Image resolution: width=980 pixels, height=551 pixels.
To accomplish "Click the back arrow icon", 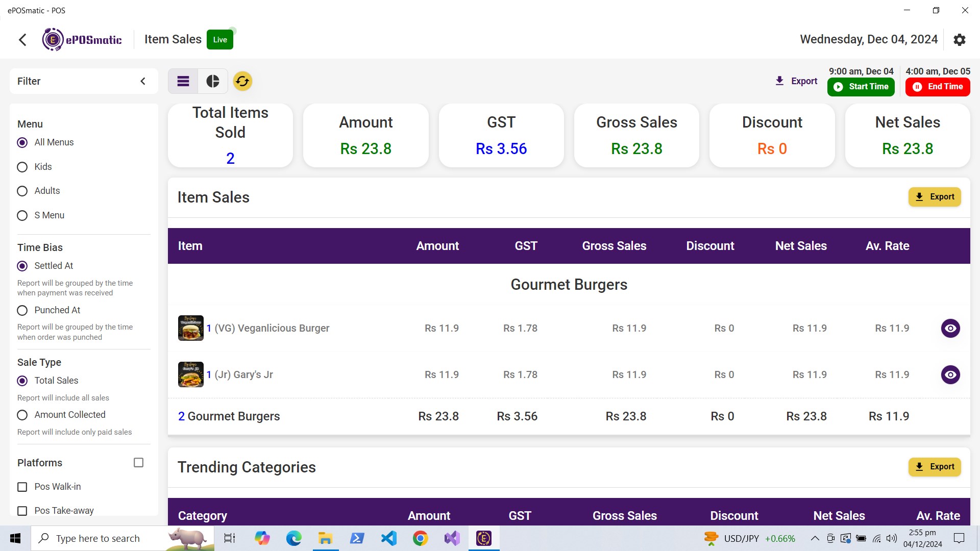I will [22, 40].
